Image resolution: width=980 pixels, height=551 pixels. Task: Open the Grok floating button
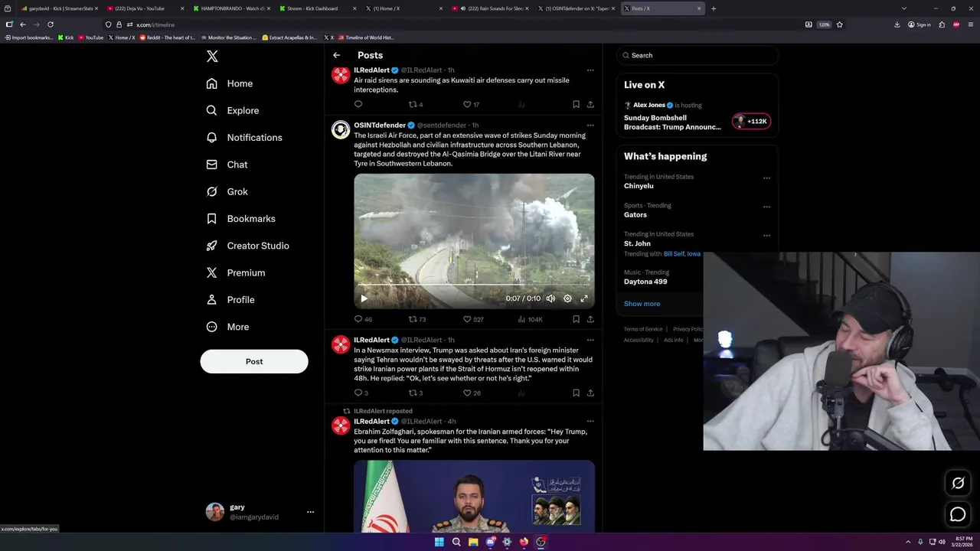(x=958, y=483)
